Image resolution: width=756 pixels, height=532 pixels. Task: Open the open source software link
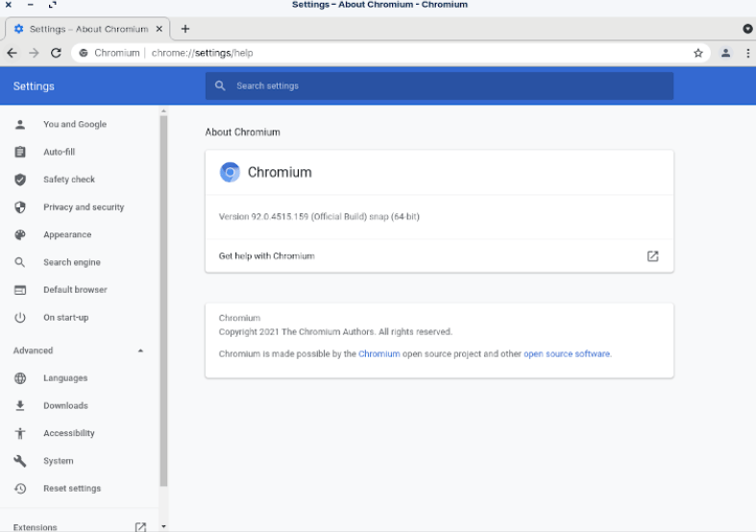pos(567,353)
